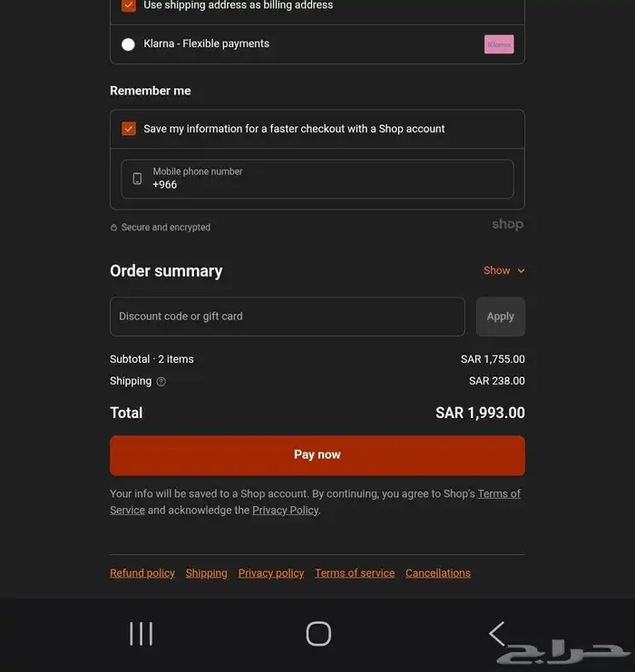635x672 pixels.
Task: Expand order summary with Show
Action: (x=496, y=270)
